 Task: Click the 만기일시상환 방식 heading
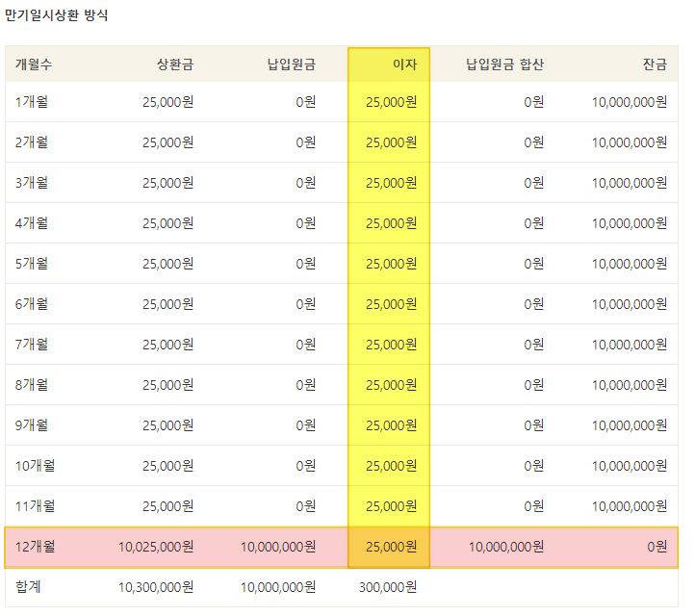56,15
